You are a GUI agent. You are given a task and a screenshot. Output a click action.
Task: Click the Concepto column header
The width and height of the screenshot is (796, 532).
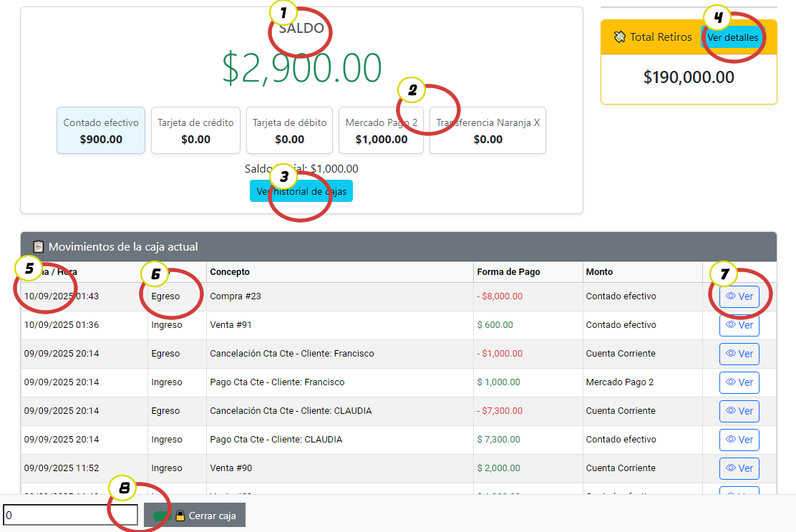pyautogui.click(x=230, y=272)
